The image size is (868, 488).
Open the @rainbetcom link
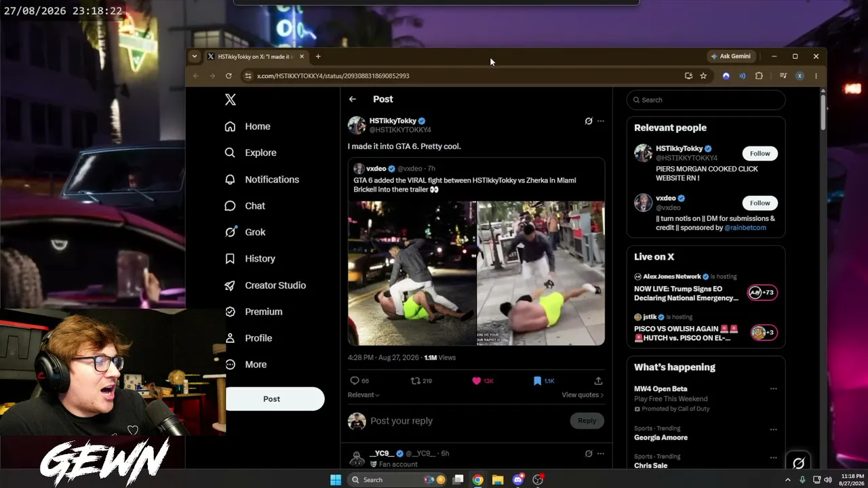point(745,228)
